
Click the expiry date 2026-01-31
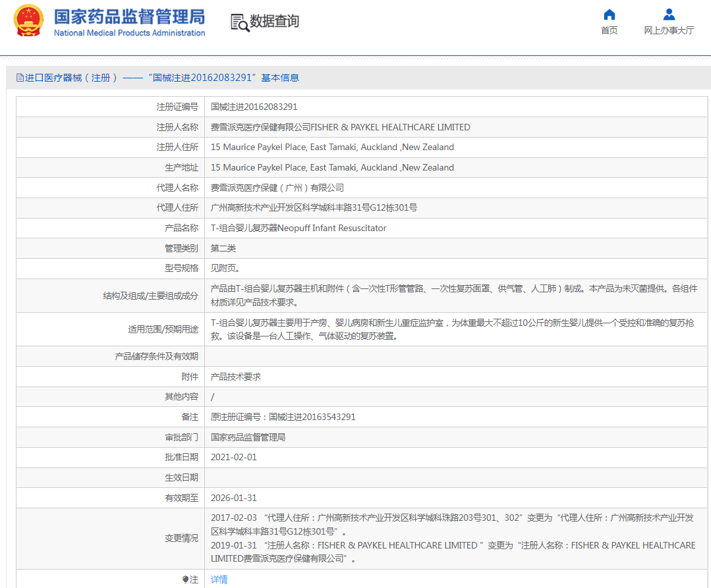pyautogui.click(x=234, y=498)
